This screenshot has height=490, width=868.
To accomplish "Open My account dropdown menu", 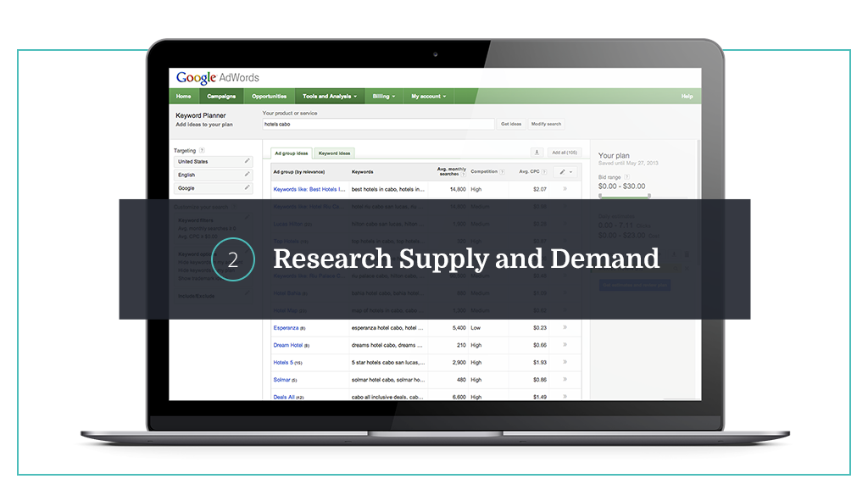I will [428, 97].
